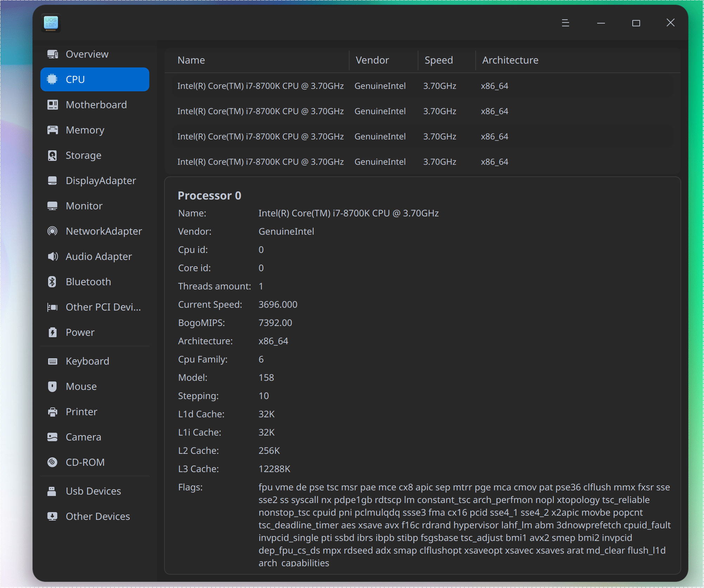Click the Overview computer icon

click(x=53, y=54)
